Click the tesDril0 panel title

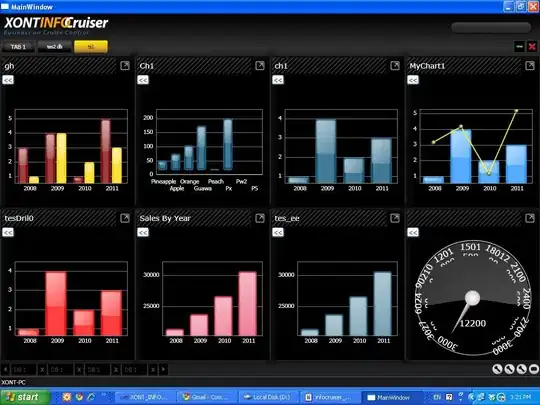coord(19,218)
